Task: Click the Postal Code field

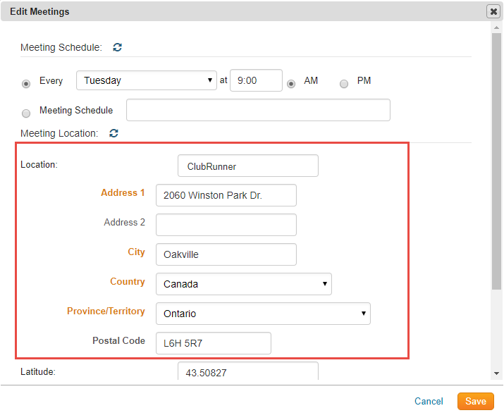Action: click(213, 343)
